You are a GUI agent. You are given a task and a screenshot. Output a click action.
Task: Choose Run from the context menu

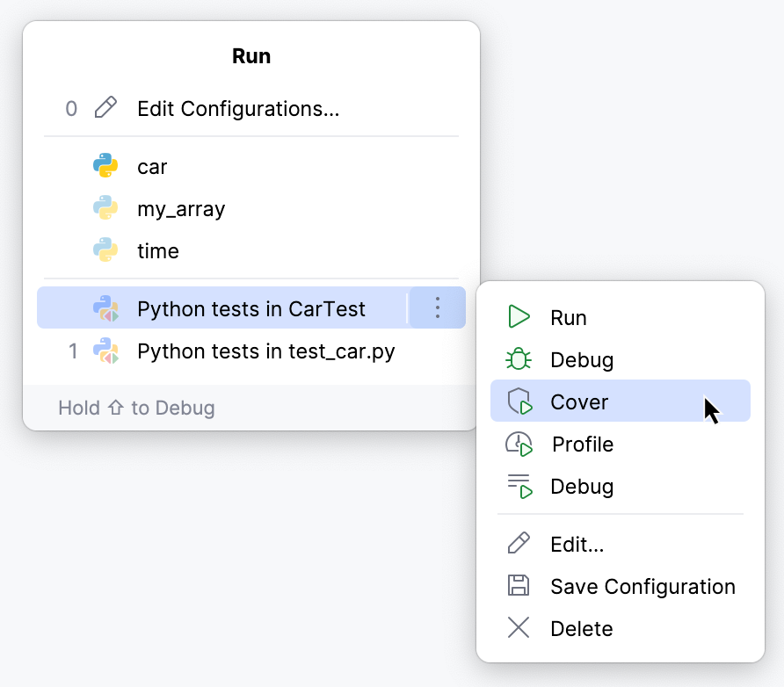click(569, 317)
